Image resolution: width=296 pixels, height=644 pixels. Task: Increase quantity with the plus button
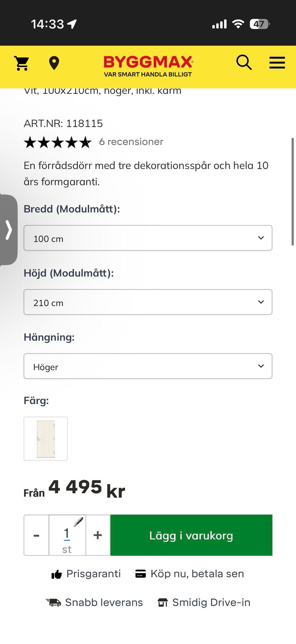(98, 535)
